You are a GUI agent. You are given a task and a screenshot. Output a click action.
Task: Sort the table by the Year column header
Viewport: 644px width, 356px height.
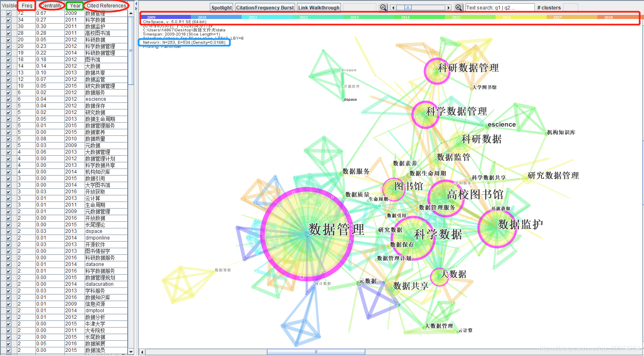(74, 5)
